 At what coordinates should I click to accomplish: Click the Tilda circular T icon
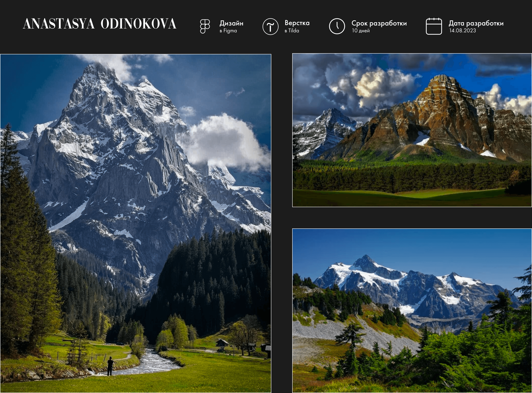270,26
